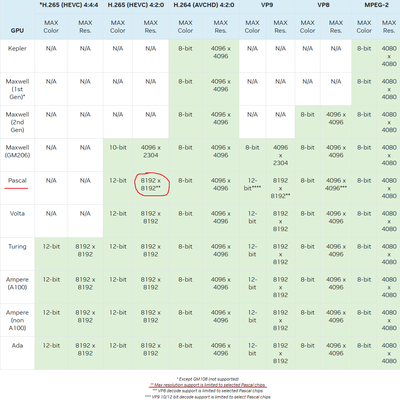Click the 4096 x 2304 HEVC cell for GM206

tap(151, 151)
